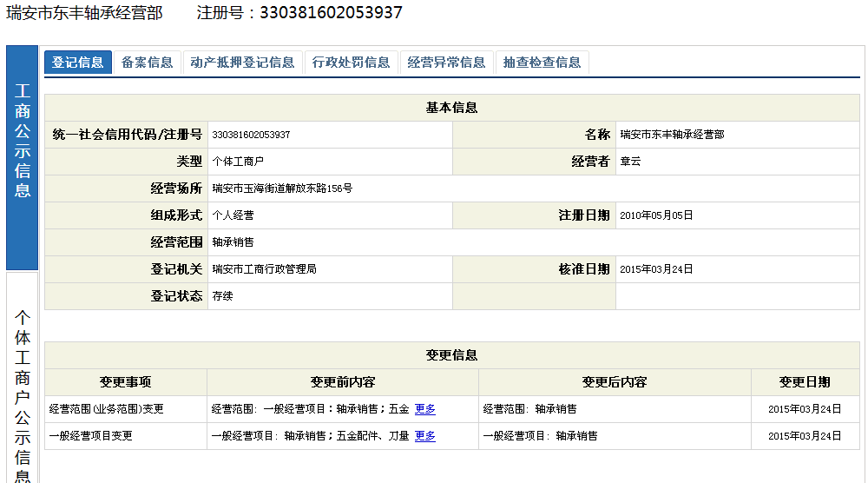Click the registration number value in 基本信息 table
This screenshot has width=868, height=483.
tap(251, 135)
